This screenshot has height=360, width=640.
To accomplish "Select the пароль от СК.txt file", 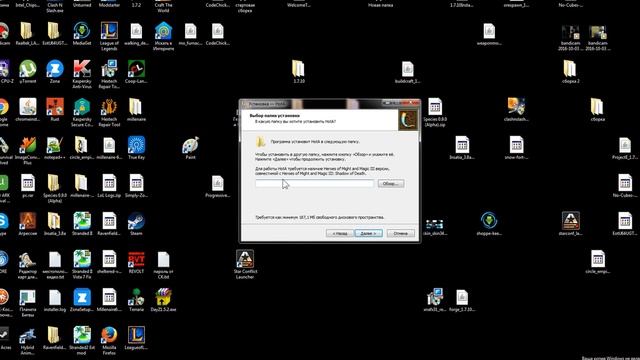I will click(163, 264).
